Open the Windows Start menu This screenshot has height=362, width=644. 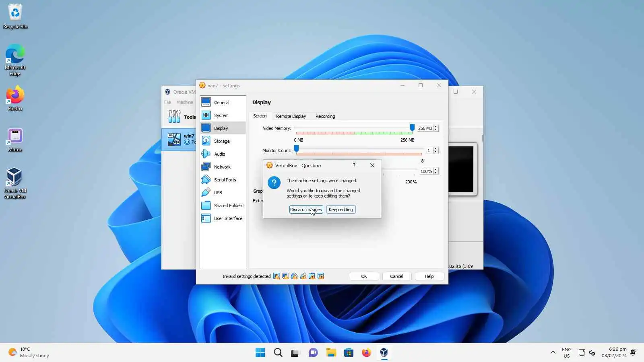coord(260,353)
